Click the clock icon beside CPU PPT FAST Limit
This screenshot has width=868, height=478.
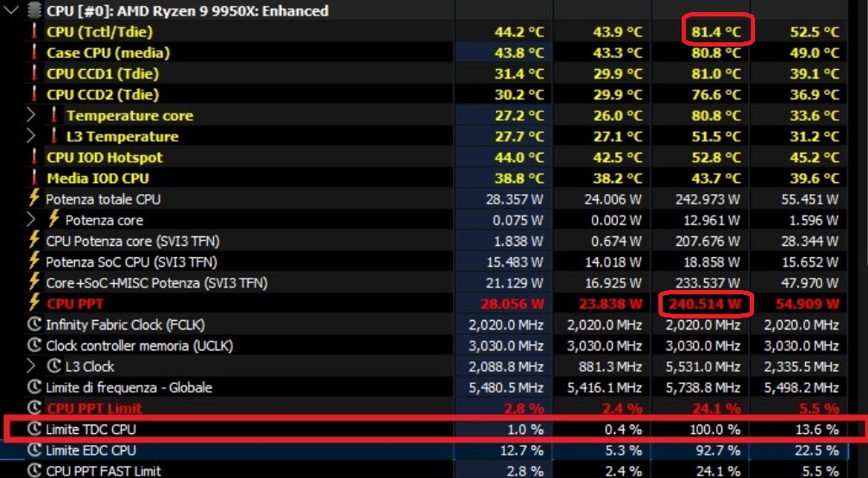click(35, 470)
